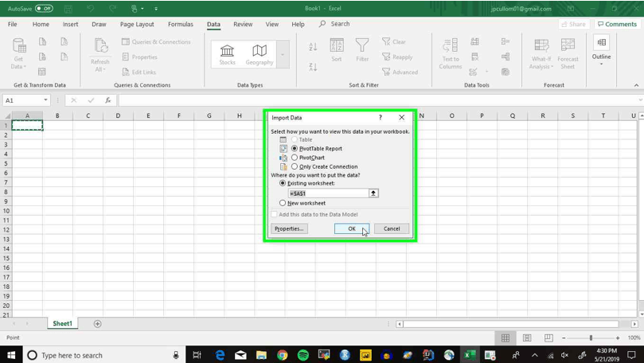Click the Clear filter option
The image size is (644, 363).
(x=394, y=42)
